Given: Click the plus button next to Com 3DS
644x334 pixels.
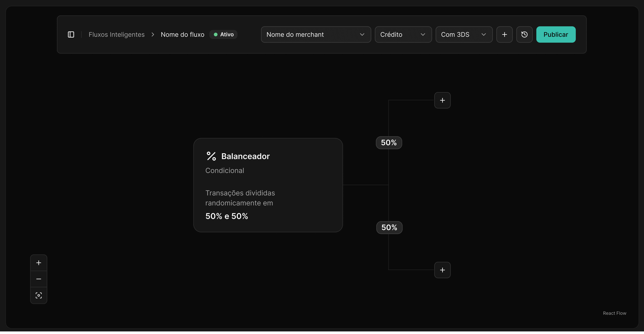Looking at the screenshot, I should click(x=504, y=34).
